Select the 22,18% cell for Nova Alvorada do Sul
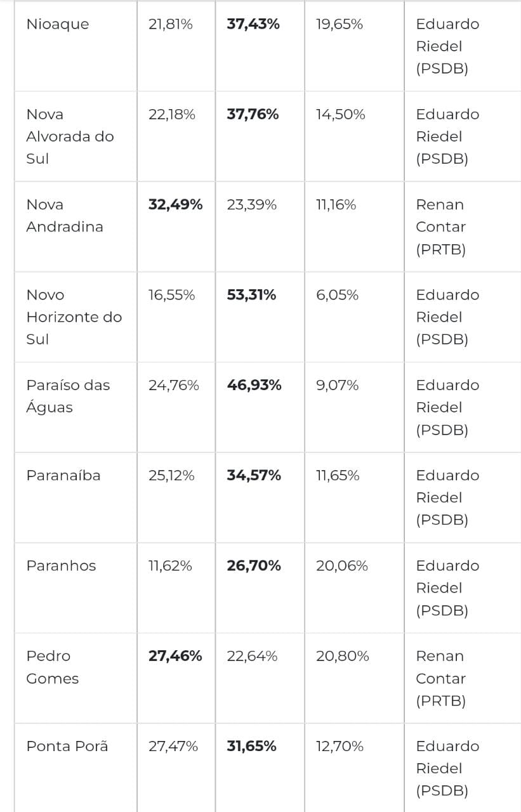521x812 pixels. coord(171,115)
